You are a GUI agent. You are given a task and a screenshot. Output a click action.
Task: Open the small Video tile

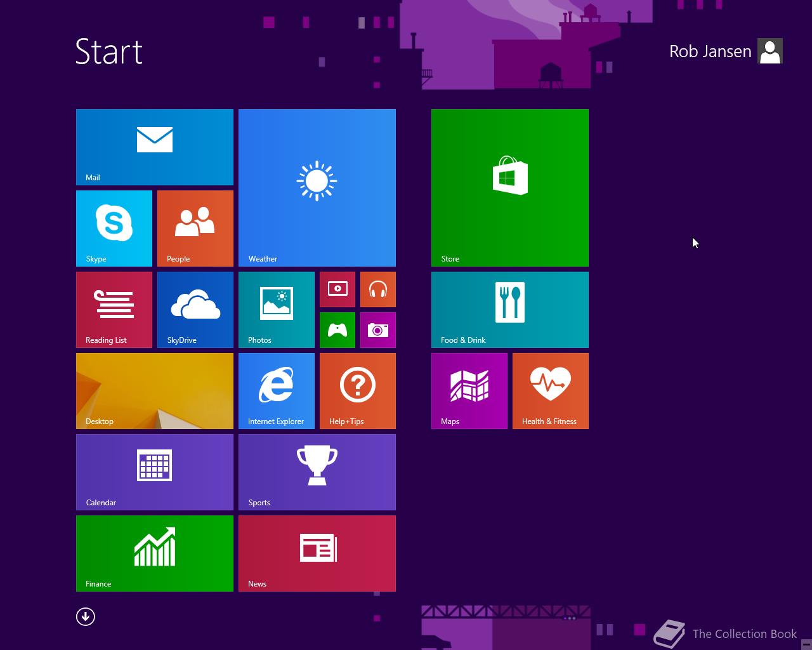coord(337,289)
